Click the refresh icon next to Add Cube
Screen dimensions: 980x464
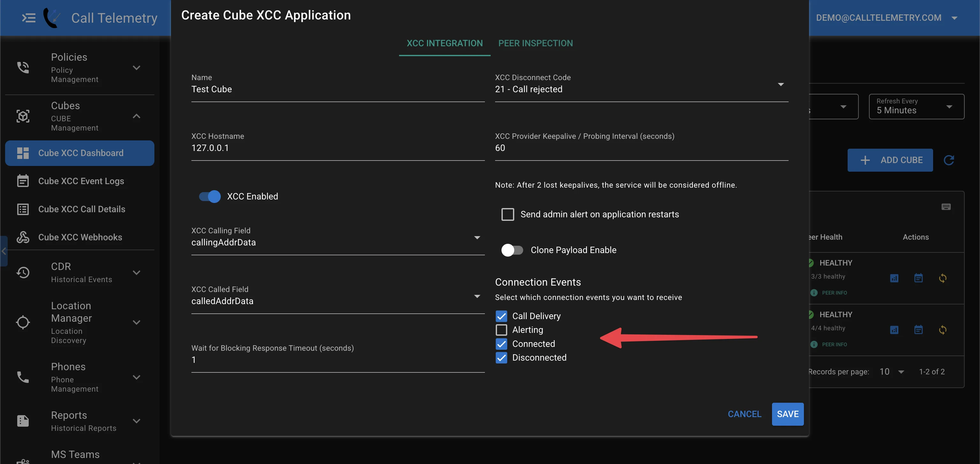pyautogui.click(x=949, y=160)
